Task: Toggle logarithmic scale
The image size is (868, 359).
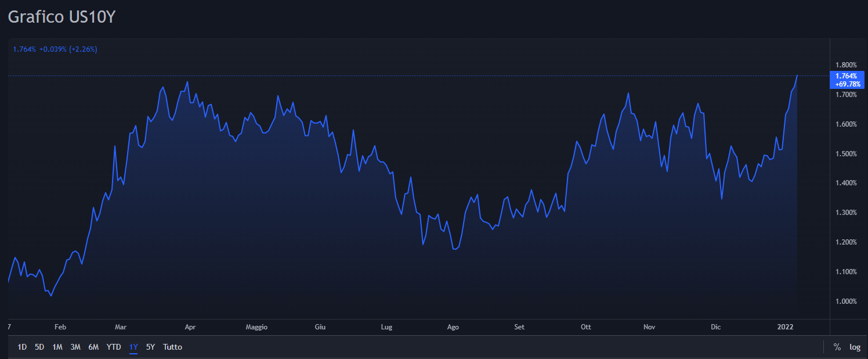Action: coord(855,347)
